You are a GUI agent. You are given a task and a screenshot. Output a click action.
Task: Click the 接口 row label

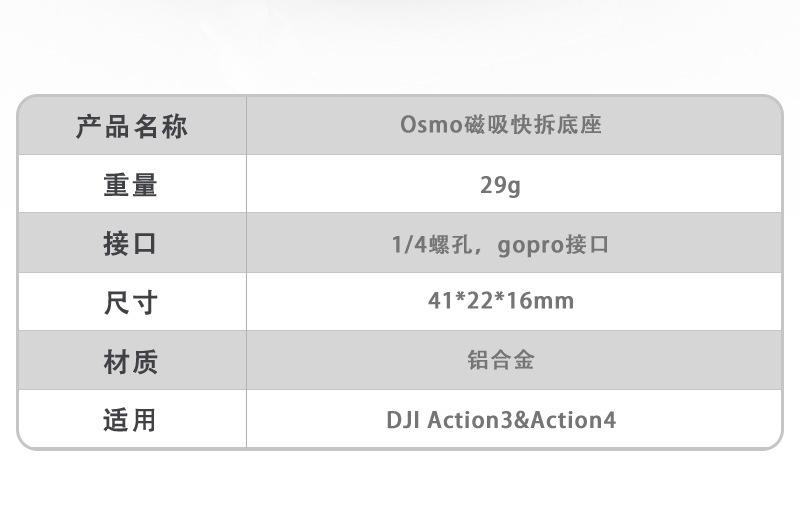click(131, 243)
